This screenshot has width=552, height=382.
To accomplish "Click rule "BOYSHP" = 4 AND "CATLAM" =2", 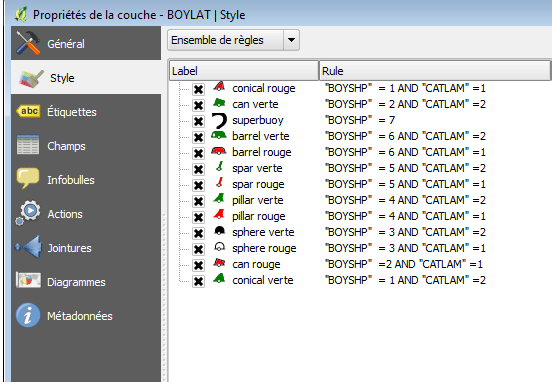I will pyautogui.click(x=405, y=200).
